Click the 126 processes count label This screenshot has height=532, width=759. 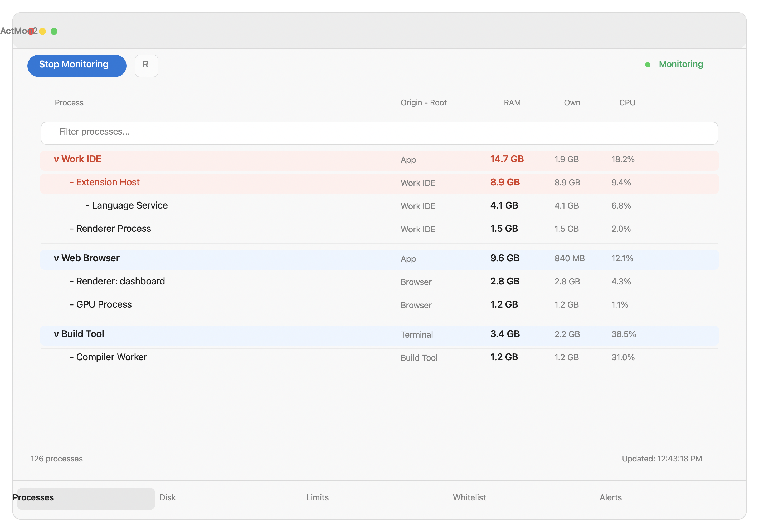(x=56, y=459)
